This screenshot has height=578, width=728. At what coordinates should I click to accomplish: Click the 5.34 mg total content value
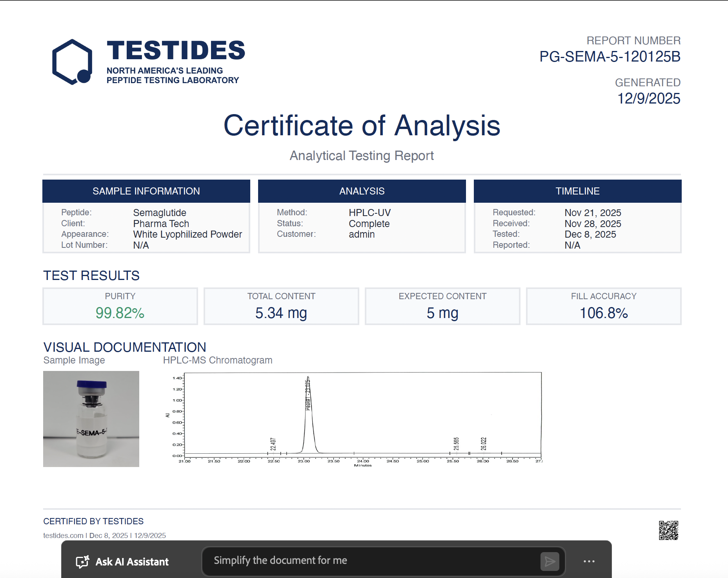[x=281, y=313]
